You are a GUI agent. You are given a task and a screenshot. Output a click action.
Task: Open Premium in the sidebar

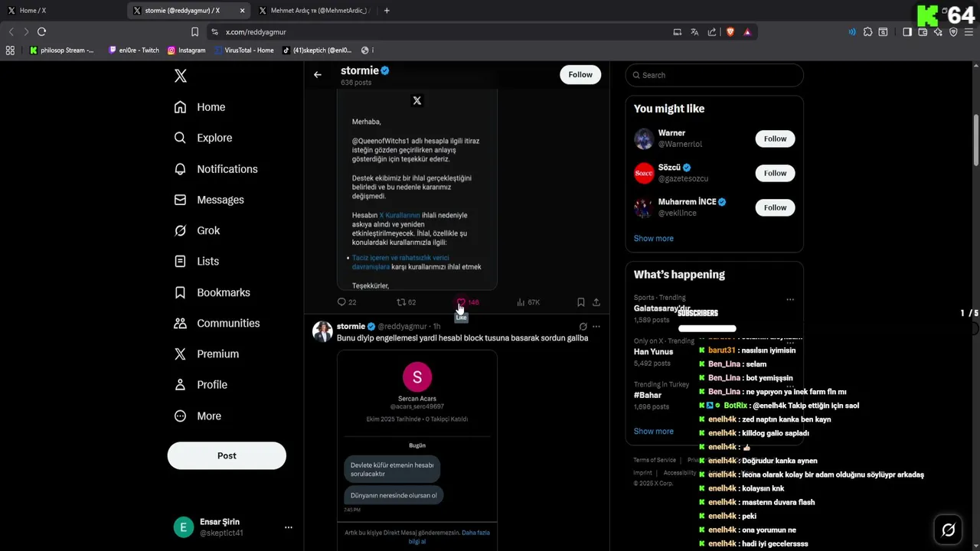(207, 354)
